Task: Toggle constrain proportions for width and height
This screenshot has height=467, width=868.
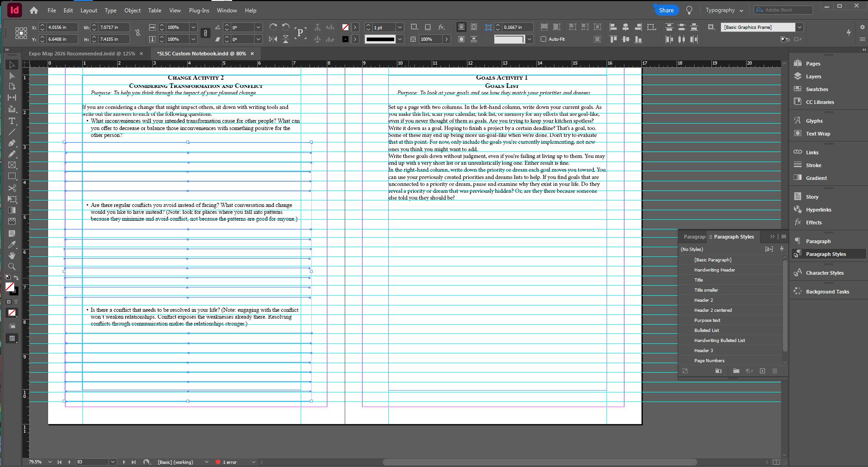Action: 138,33
